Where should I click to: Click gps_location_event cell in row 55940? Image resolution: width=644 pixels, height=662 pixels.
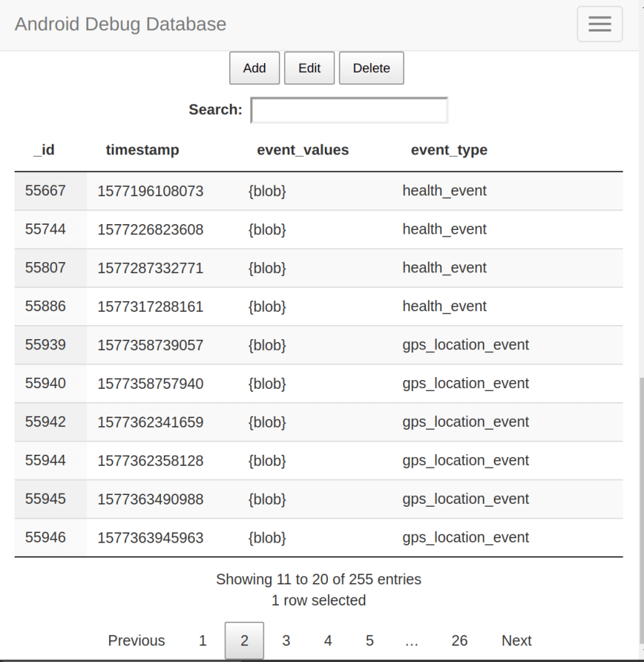coord(465,383)
